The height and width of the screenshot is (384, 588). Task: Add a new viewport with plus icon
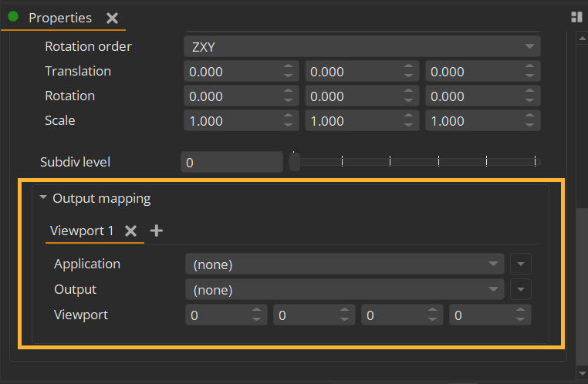point(157,231)
